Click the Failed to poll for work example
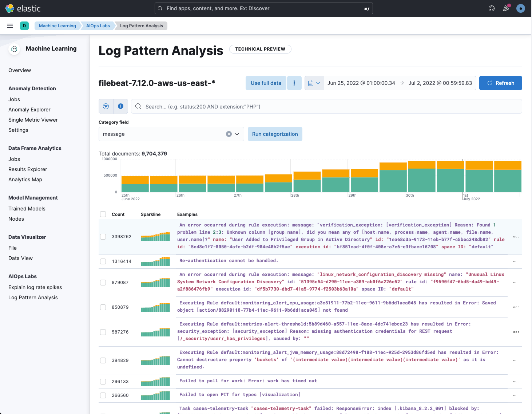This screenshot has height=414, width=532. pos(248,381)
